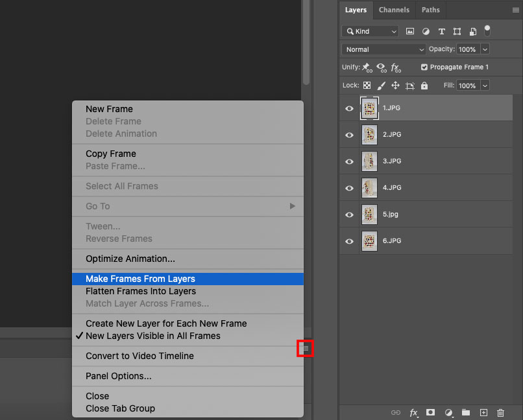Click the create new layer icon
523x420 pixels.
(x=483, y=413)
